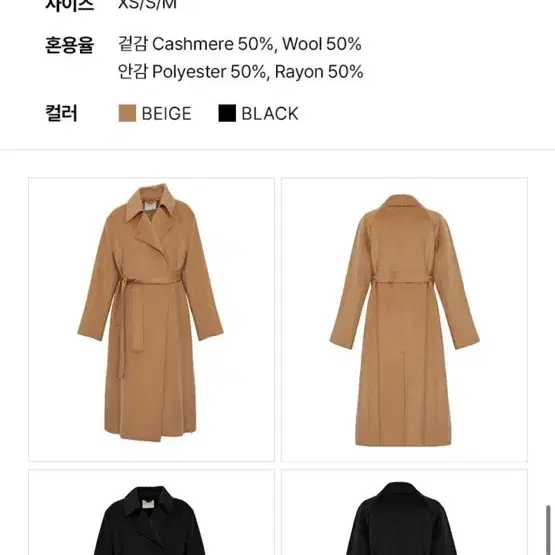This screenshot has height=555, width=555.
Task: Click the back belt on the beige coat rear view
Action: tap(401, 278)
